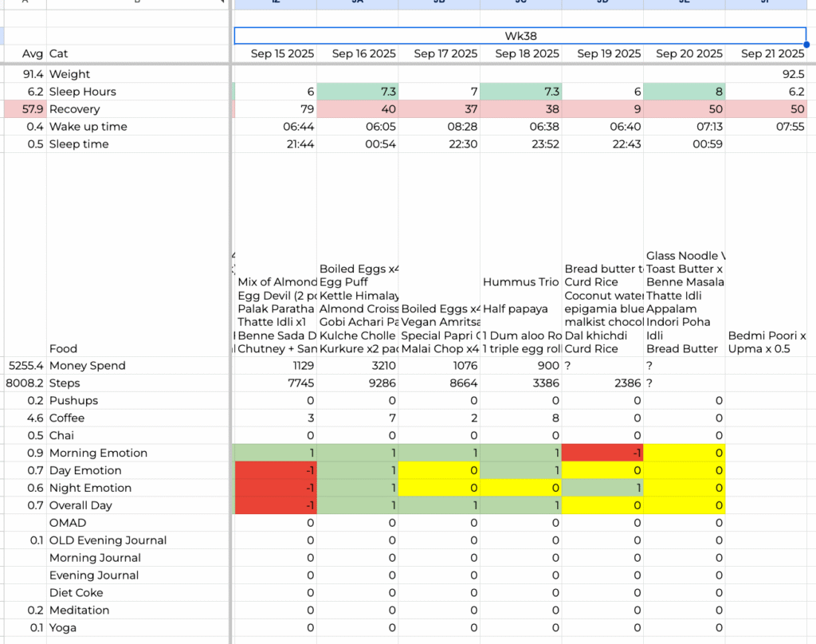Select the 92.5 weight value
This screenshot has height=644, width=816.
point(766,74)
